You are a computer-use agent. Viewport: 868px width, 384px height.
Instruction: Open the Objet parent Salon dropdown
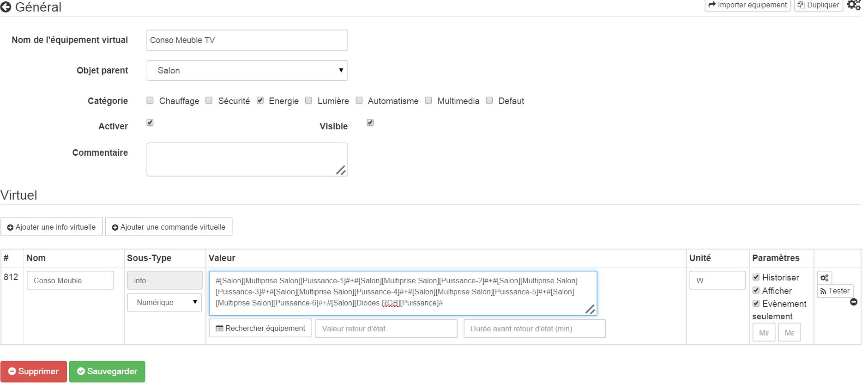point(247,70)
